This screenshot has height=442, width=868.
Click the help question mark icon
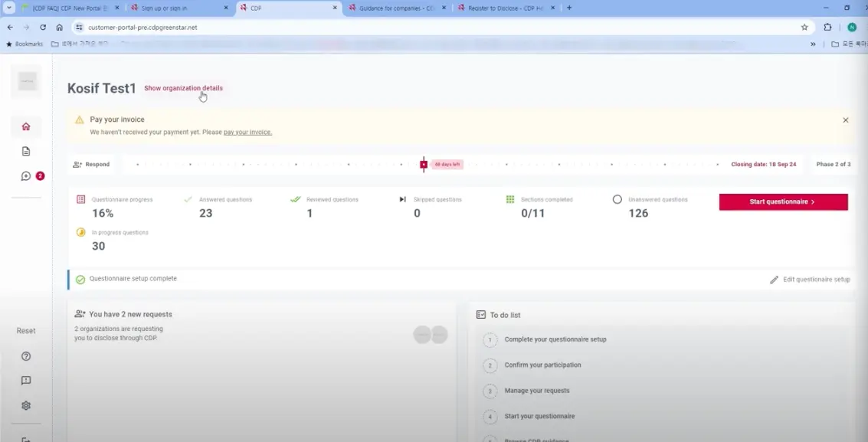(x=26, y=356)
